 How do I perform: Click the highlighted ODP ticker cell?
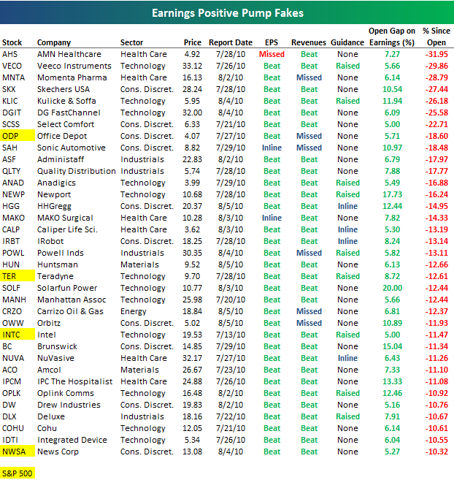(x=17, y=136)
